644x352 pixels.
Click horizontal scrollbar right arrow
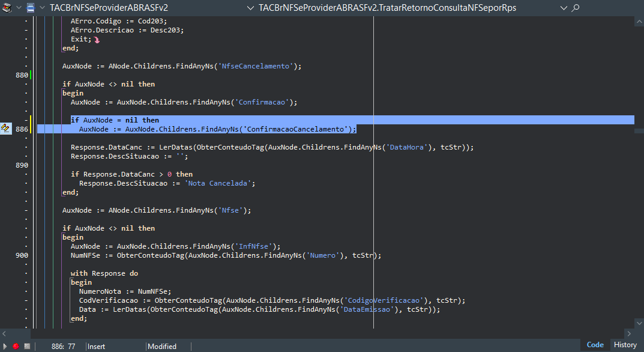(x=629, y=333)
